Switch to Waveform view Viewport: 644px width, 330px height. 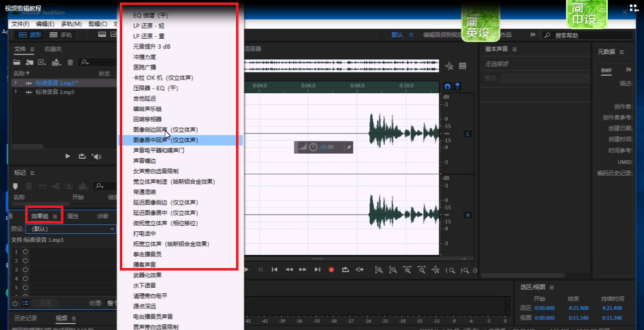[29, 35]
